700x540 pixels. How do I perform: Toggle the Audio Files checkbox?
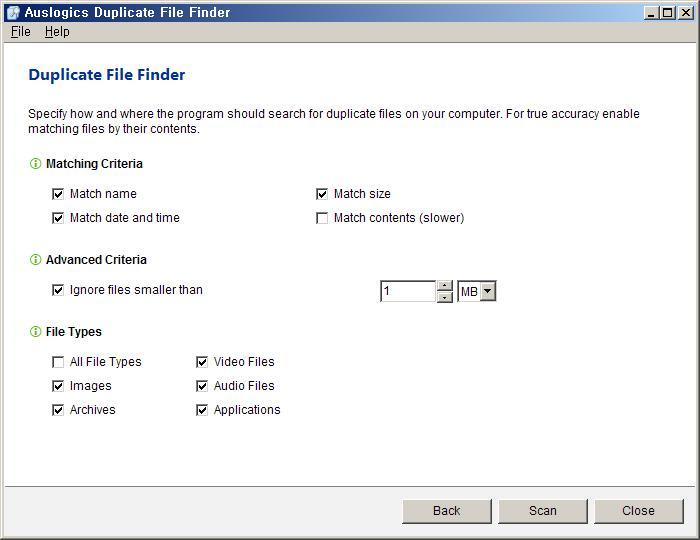pos(202,386)
